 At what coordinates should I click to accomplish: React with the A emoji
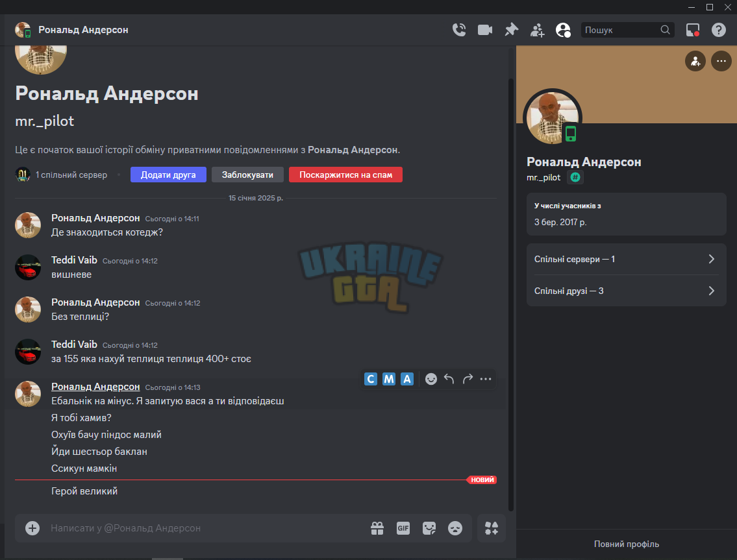[407, 379]
